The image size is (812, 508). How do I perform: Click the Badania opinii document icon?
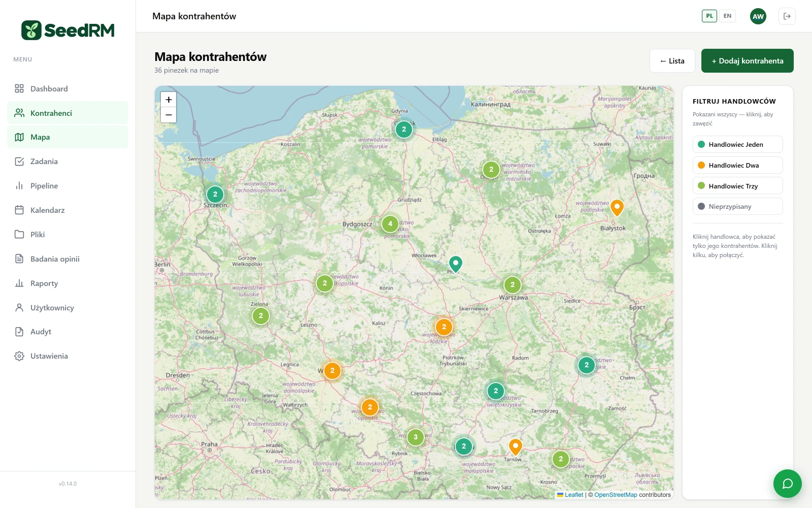[x=19, y=259]
